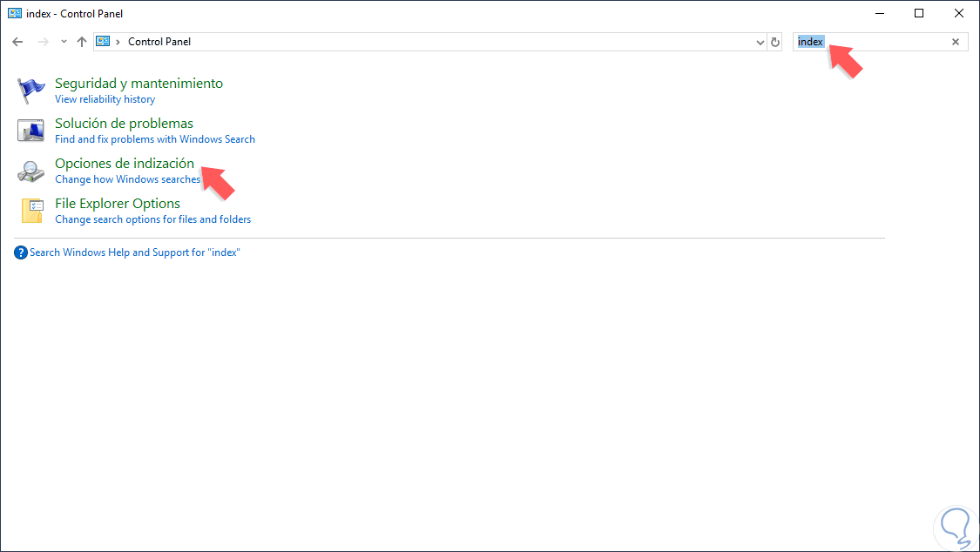Refresh the Control Panel view
Screen dimensions: 980x552
(x=775, y=42)
